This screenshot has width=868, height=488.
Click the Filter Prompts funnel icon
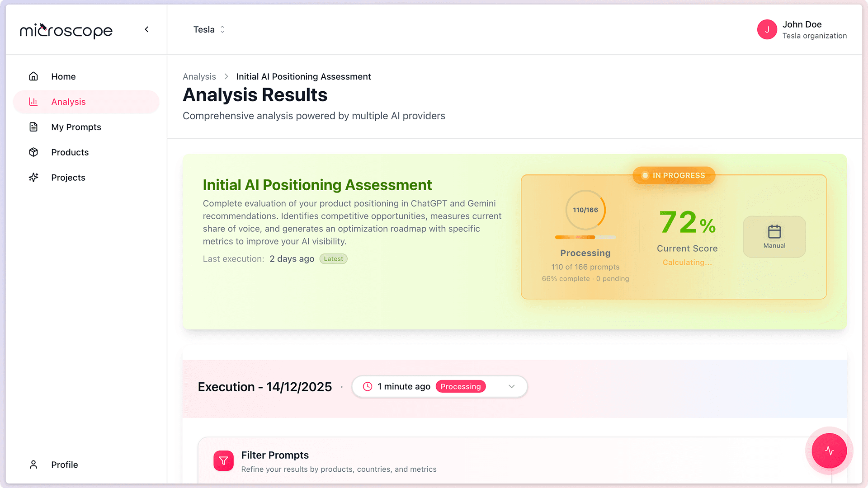click(223, 460)
